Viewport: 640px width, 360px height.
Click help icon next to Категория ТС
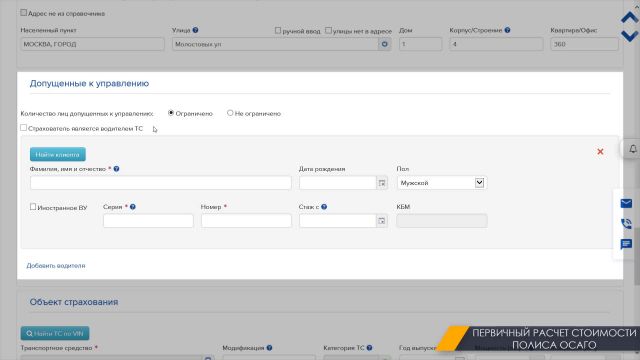[x=369, y=348]
